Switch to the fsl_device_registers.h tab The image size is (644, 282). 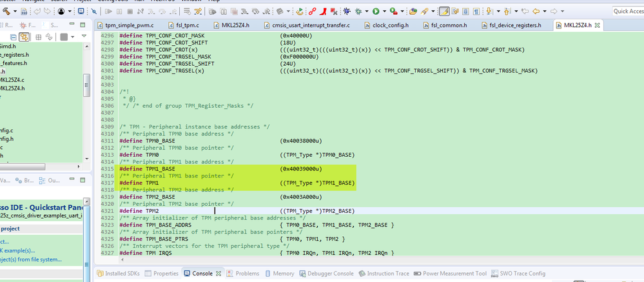[x=511, y=25]
